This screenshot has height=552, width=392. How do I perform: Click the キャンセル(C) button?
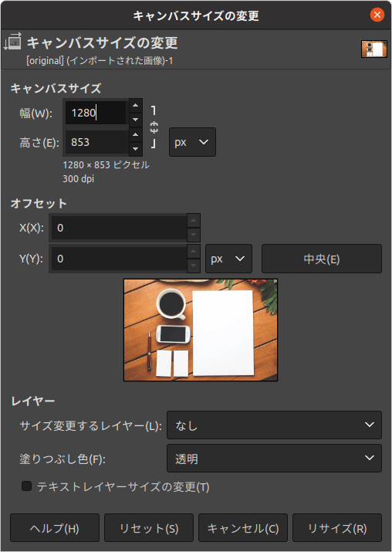[243, 528]
